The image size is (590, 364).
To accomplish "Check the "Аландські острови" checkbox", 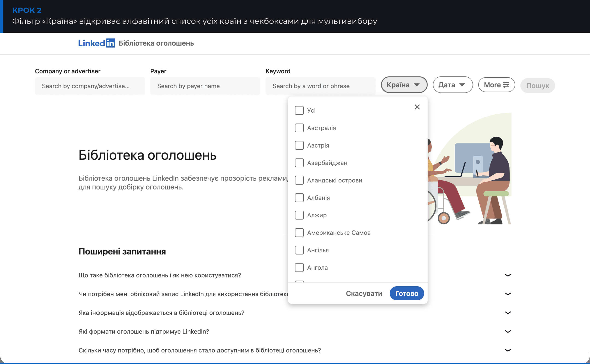I will [299, 180].
